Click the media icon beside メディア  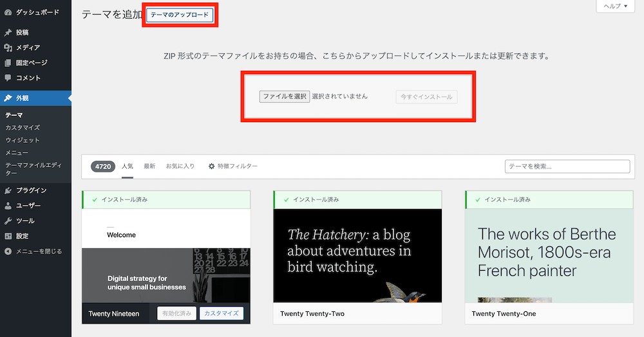click(x=8, y=48)
